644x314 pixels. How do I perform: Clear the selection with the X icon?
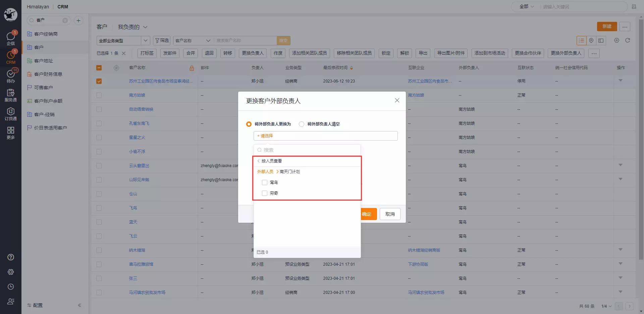coord(124,53)
